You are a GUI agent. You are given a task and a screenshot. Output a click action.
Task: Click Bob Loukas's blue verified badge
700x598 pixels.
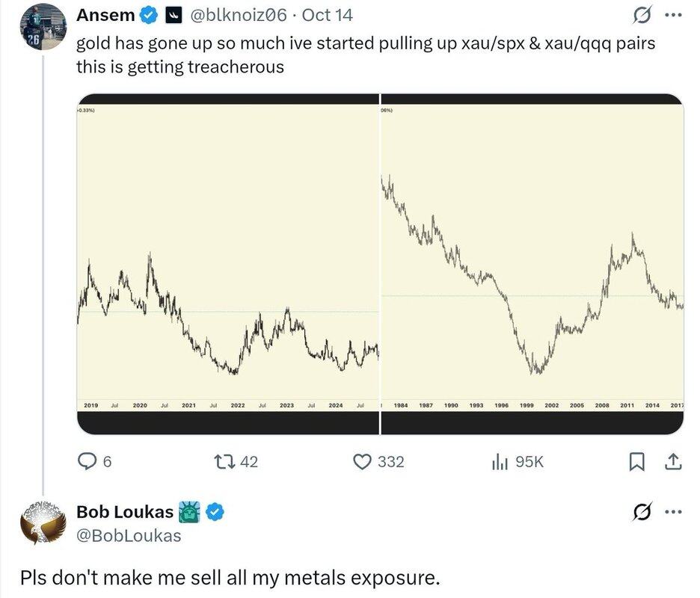[216, 512]
